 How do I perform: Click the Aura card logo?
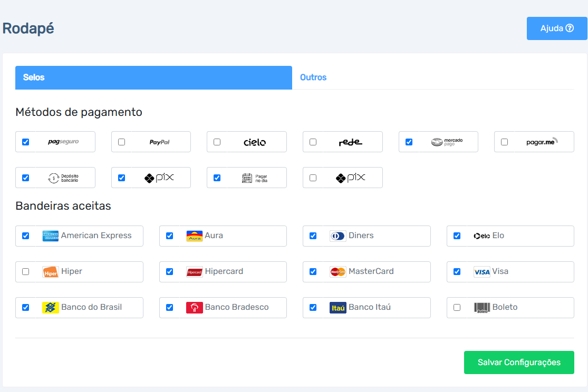194,236
